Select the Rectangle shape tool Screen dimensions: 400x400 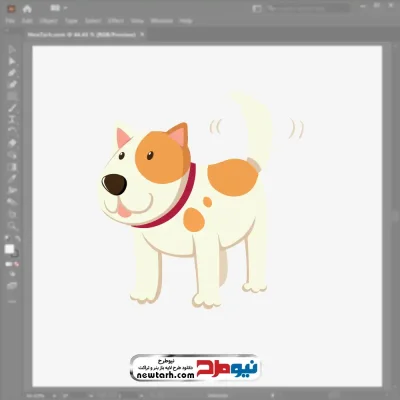[x=12, y=96]
